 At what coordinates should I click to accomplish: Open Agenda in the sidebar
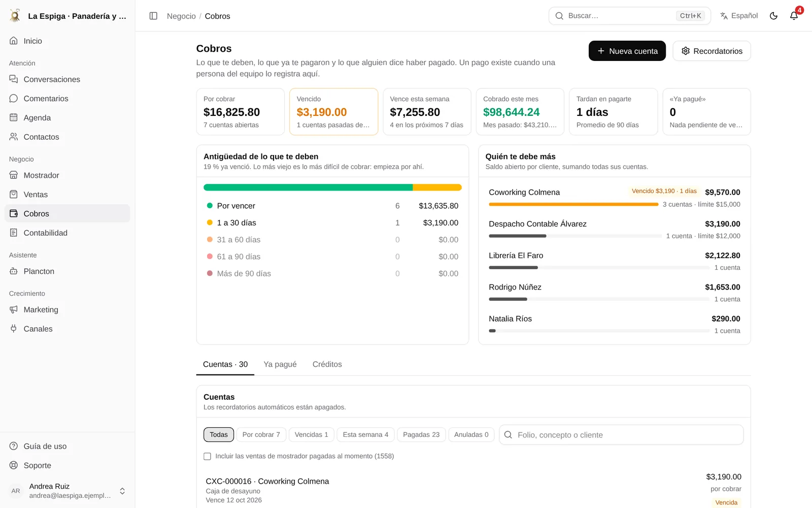pos(67,118)
